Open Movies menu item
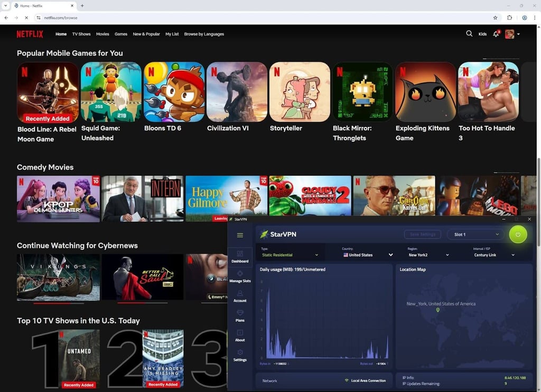Screen dimensions: 541x392 click(102, 34)
